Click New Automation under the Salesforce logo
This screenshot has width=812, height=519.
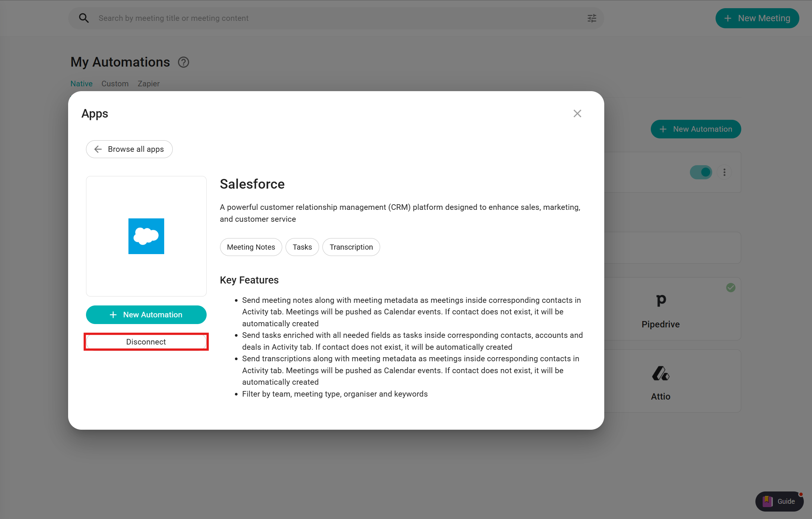tap(146, 315)
